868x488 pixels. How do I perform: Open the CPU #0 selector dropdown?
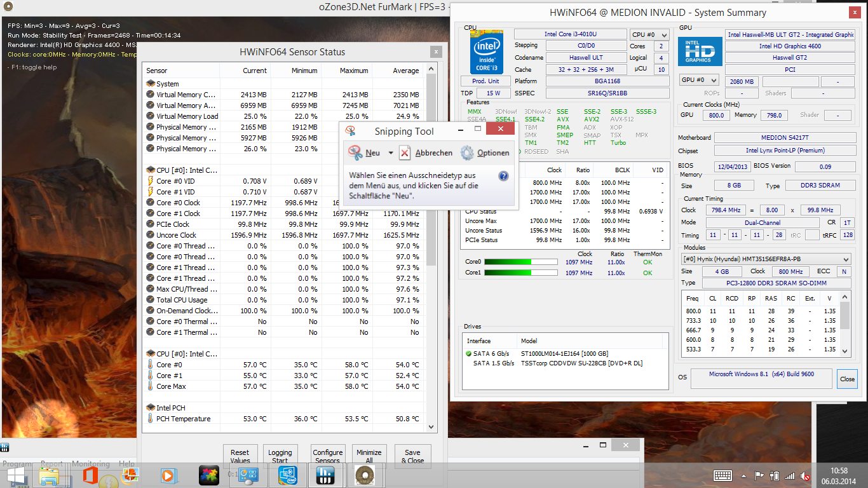pos(649,34)
